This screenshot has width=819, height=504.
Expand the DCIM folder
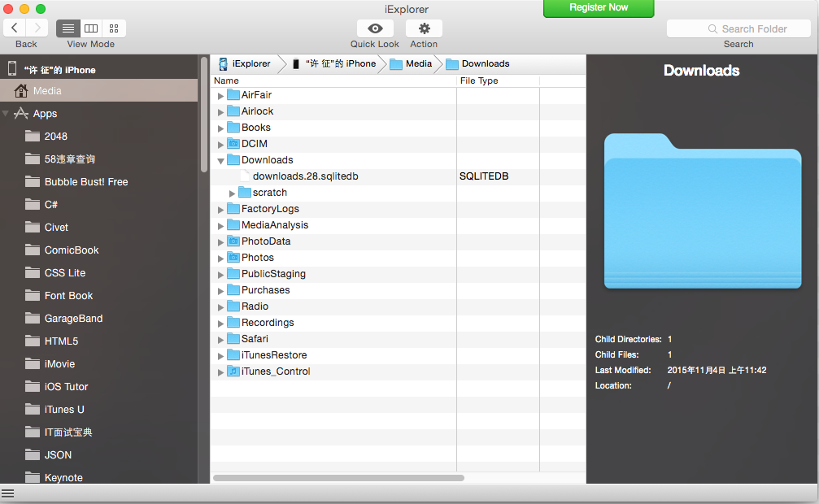[220, 144]
